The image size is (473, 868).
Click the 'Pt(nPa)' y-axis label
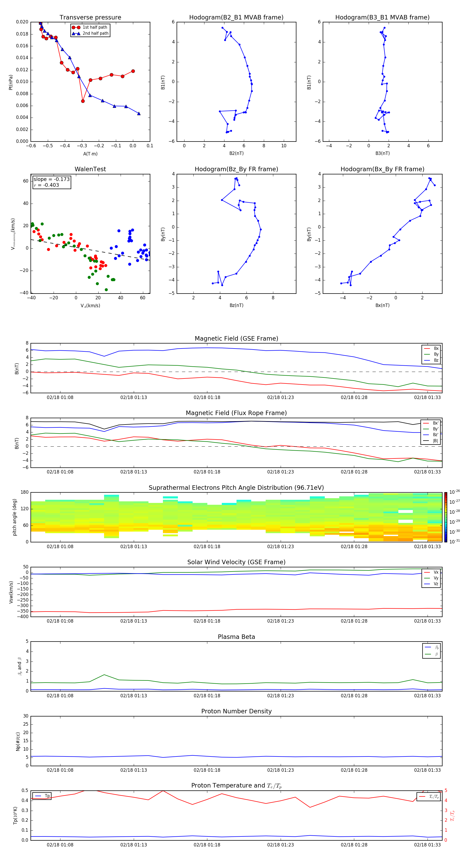tap(11, 82)
